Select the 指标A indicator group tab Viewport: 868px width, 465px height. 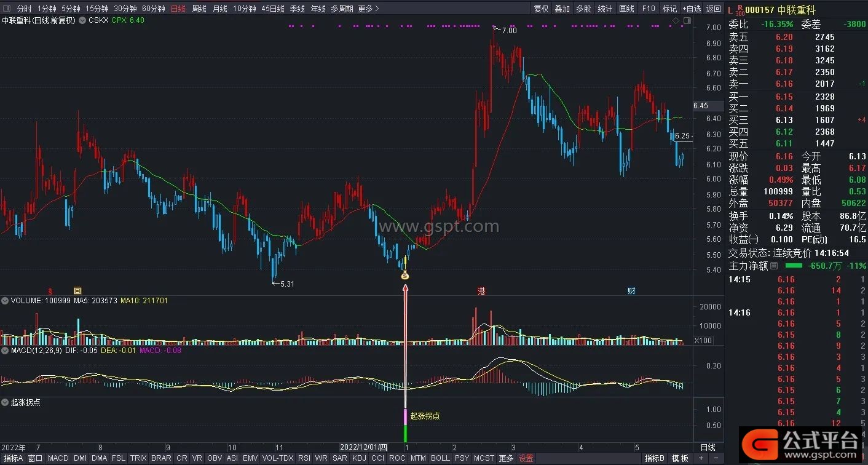coord(13,458)
